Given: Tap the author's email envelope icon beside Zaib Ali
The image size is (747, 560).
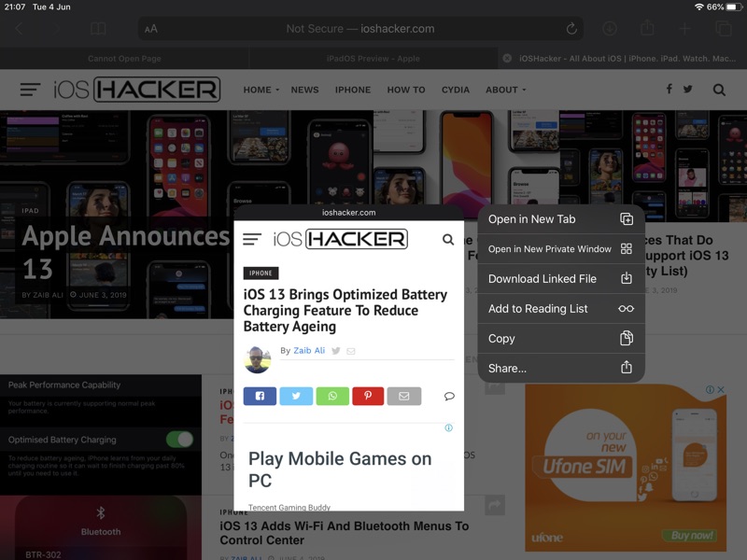Looking at the screenshot, I should tap(351, 351).
